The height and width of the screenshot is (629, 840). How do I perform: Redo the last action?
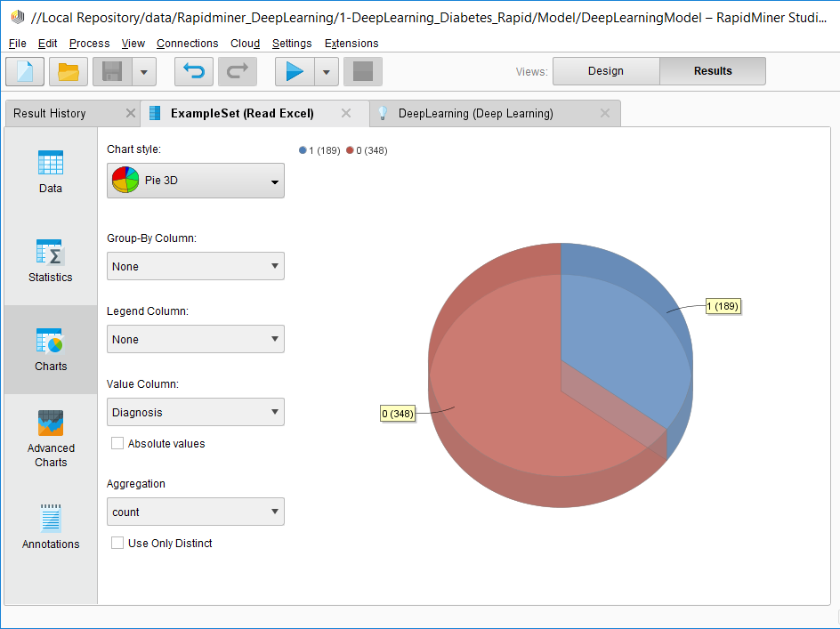238,71
